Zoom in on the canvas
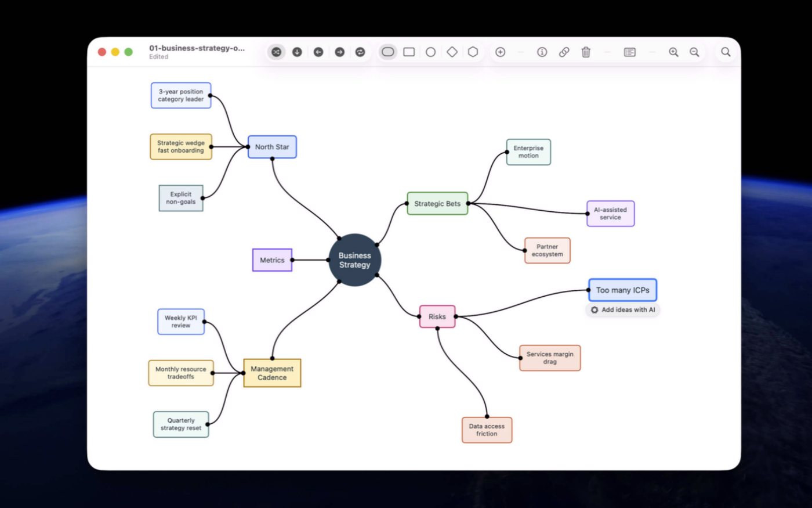 [673, 52]
